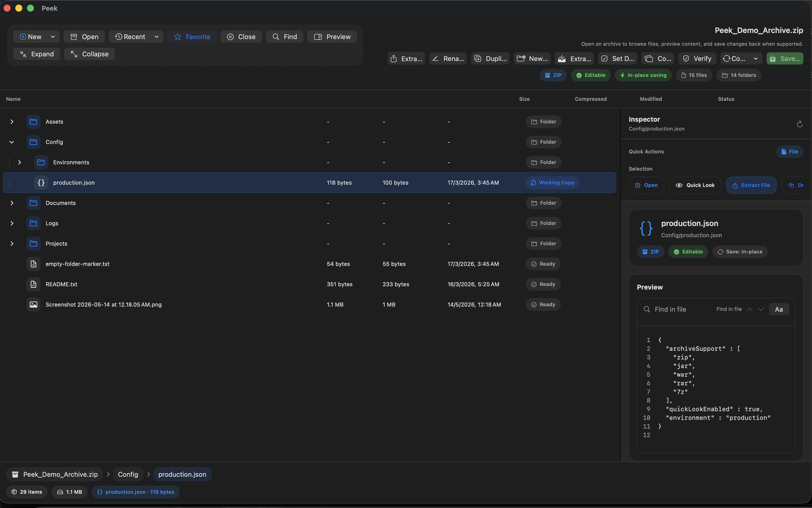The height and width of the screenshot is (508, 812).
Task: Open the dropdown arrow beside New
Action: [53, 37]
